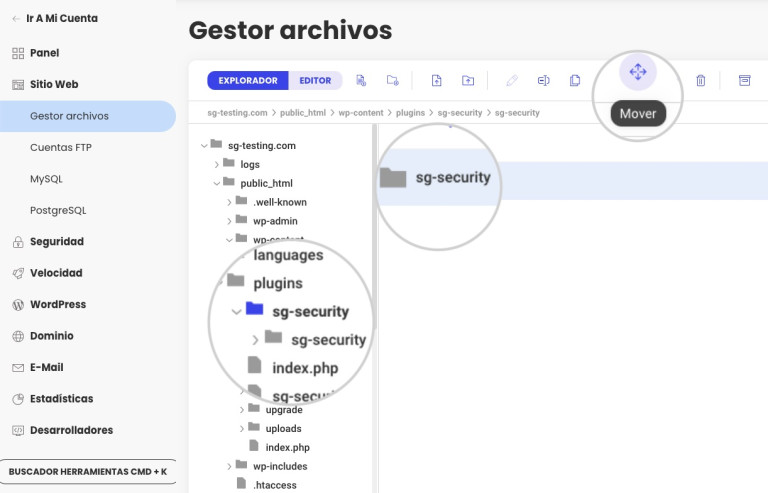
Task: Select wp-admin folder in tree
Action: 275,221
